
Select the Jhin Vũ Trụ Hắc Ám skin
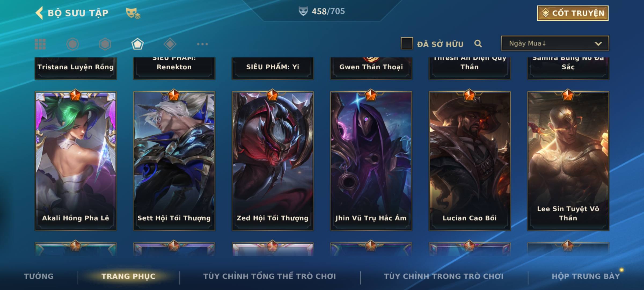coord(371,161)
